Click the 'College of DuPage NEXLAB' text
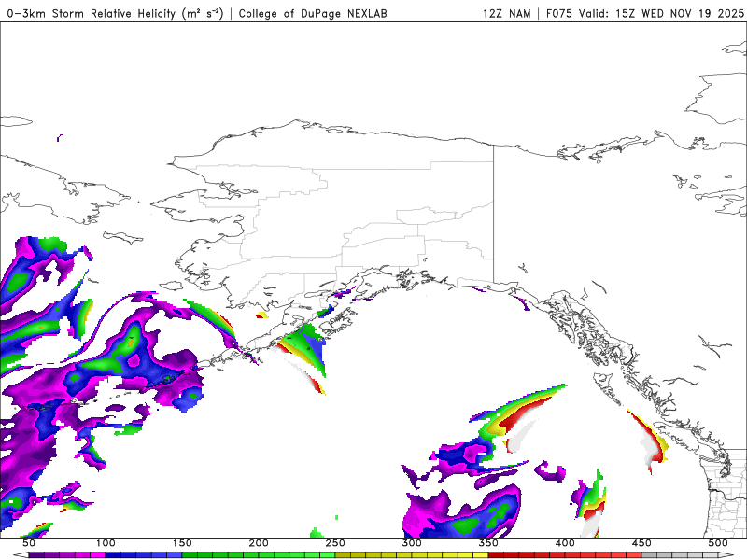747x560 pixels. [313, 13]
